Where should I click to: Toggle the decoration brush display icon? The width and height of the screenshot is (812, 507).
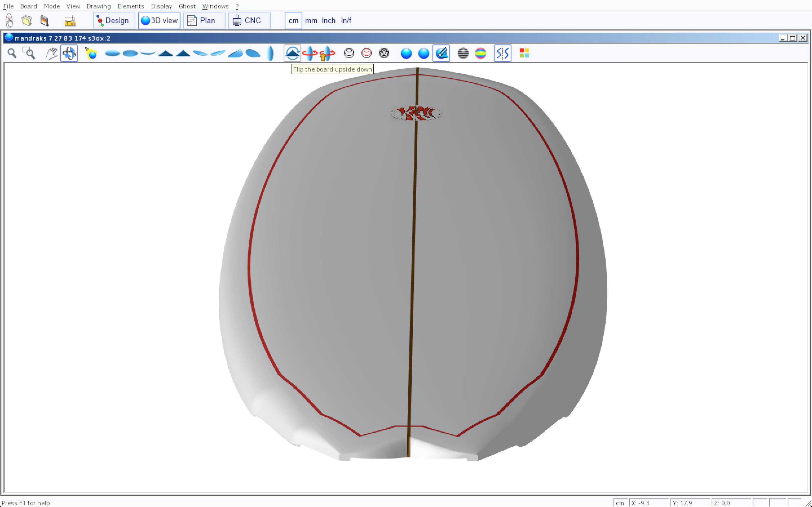click(x=441, y=53)
